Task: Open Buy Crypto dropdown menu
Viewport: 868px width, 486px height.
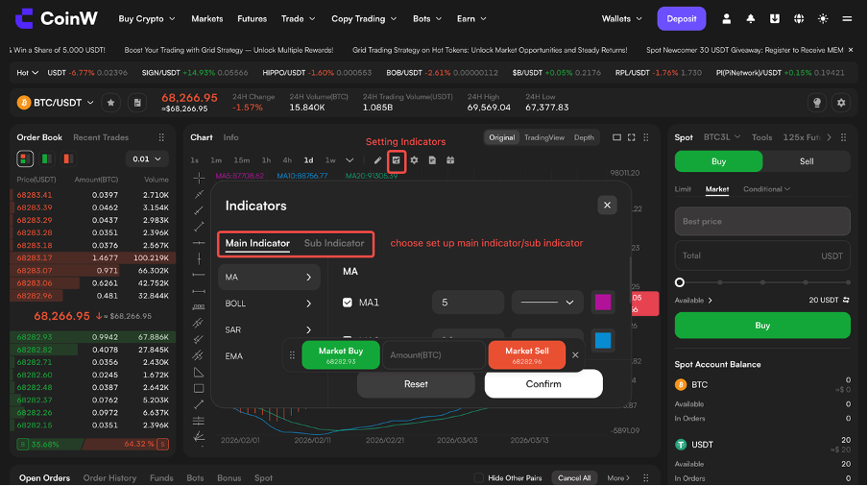Action: point(147,19)
